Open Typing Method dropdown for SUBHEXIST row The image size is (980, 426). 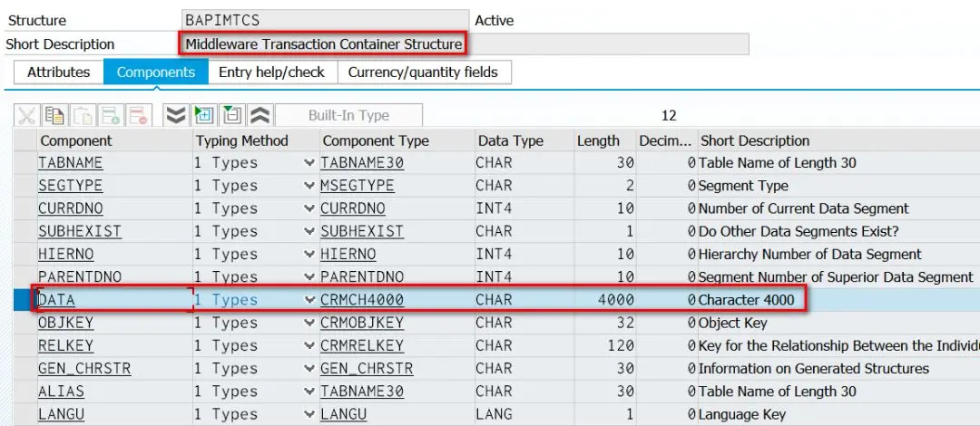coord(309,232)
